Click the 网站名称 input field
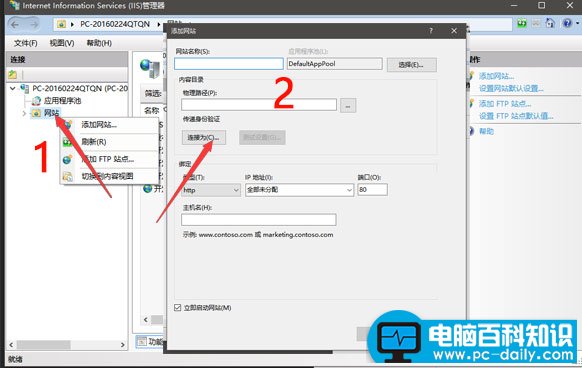This screenshot has height=368, width=582. point(229,63)
